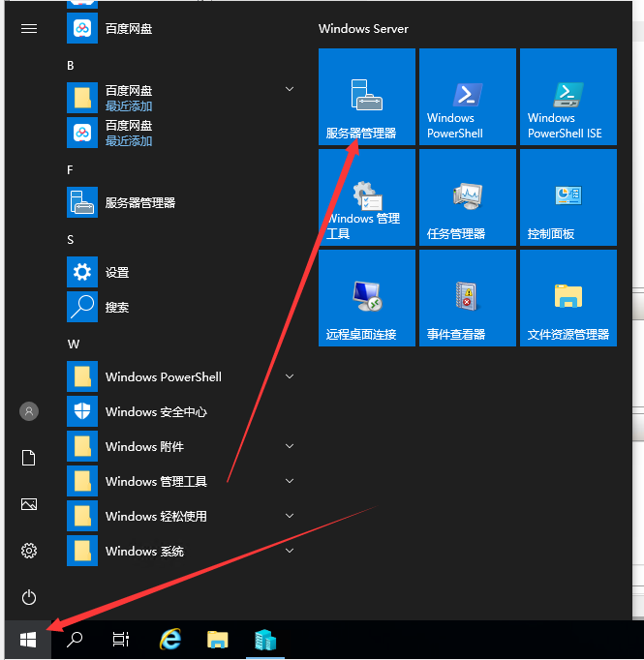Open Task View from the taskbar
The width and height of the screenshot is (644, 660).
[121, 640]
